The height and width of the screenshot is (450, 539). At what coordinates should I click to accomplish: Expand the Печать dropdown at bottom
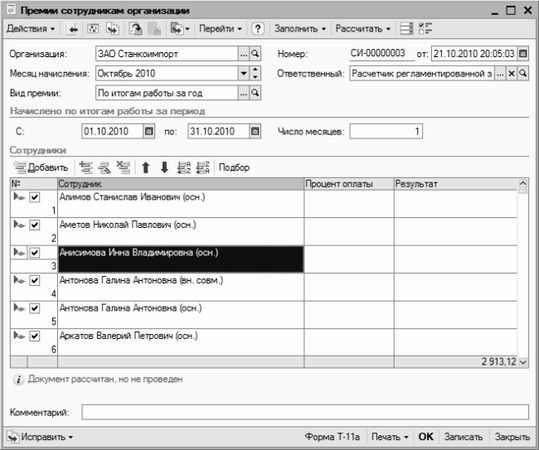[x=389, y=437]
